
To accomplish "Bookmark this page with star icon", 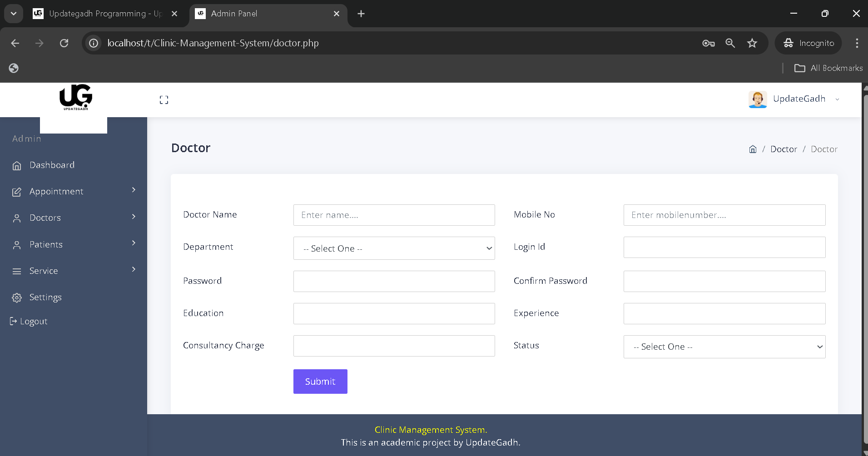I will [752, 43].
